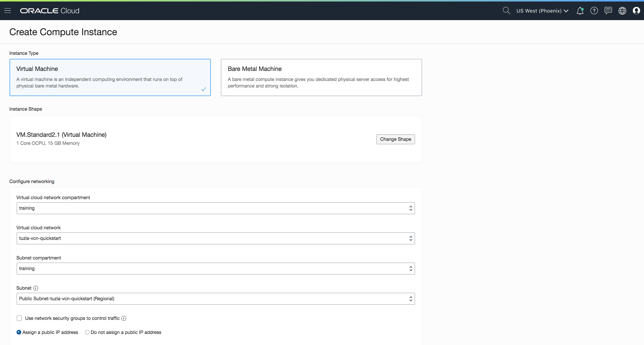Select Assign a public IP address

click(x=19, y=332)
